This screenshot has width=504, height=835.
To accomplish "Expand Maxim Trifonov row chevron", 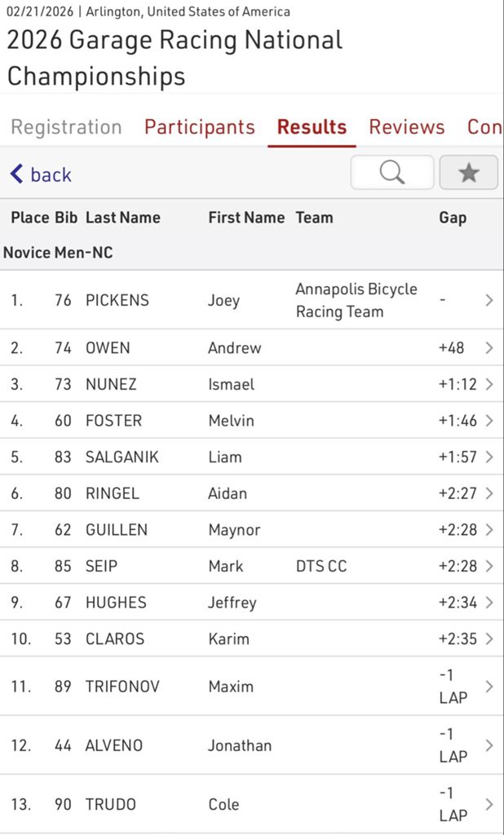I will tap(489, 687).
